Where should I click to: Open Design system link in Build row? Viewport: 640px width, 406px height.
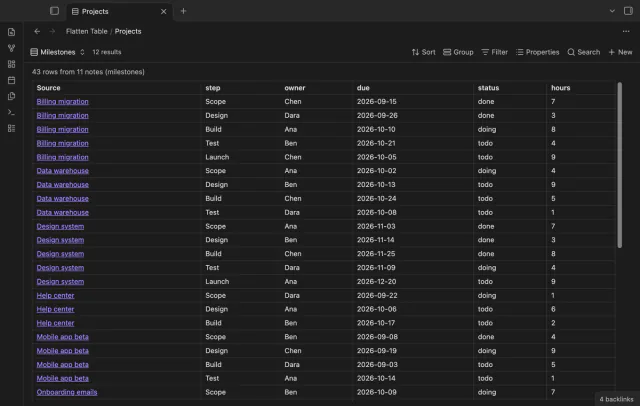click(60, 254)
